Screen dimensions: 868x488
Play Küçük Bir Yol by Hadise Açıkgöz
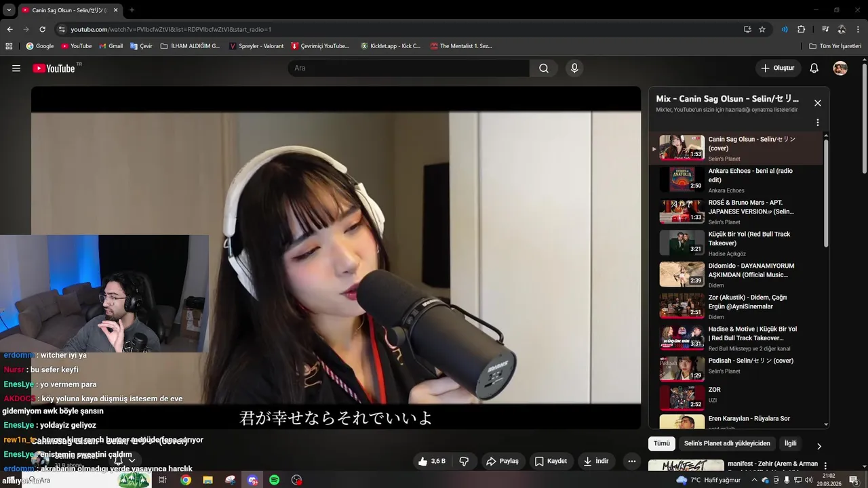pos(735,243)
